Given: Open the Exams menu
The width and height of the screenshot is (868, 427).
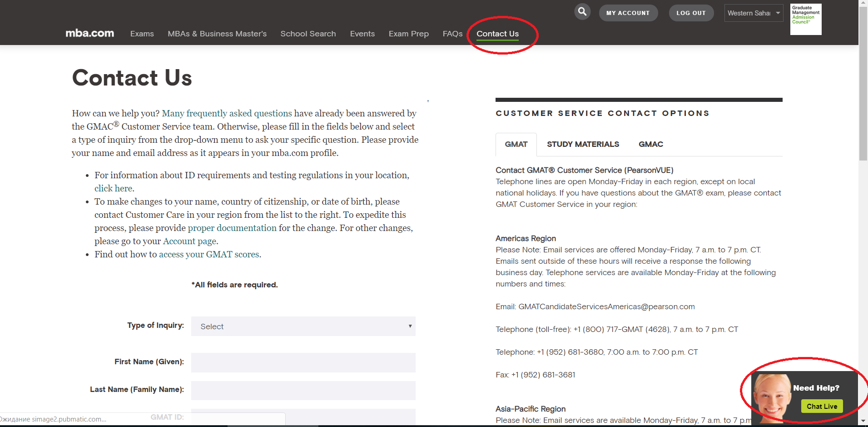Looking at the screenshot, I should [142, 34].
